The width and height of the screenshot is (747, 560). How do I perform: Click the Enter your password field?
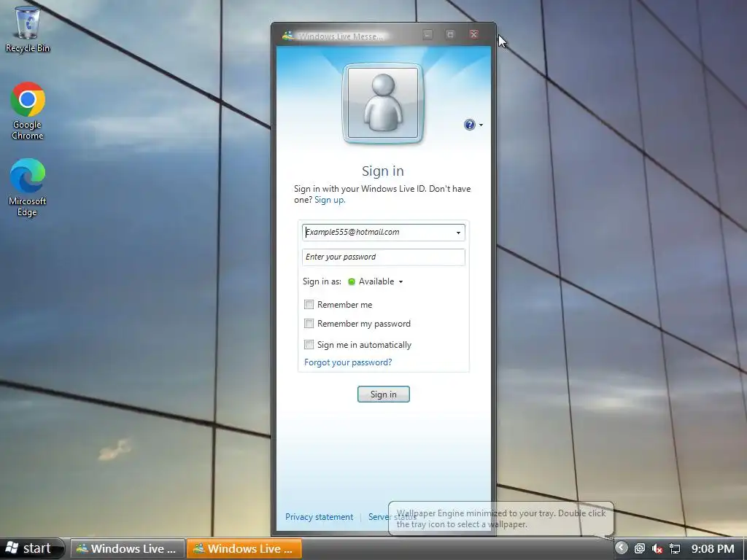click(384, 257)
